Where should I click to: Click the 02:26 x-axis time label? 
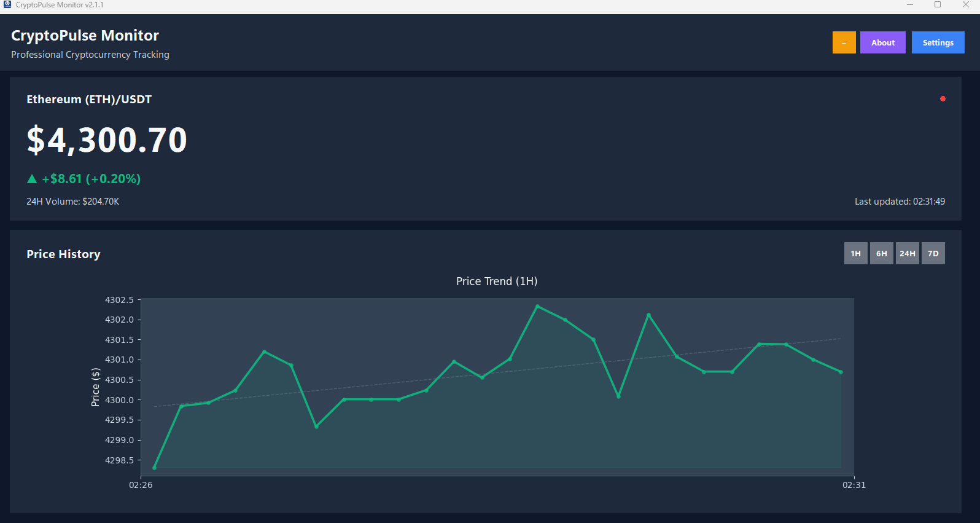(141, 485)
